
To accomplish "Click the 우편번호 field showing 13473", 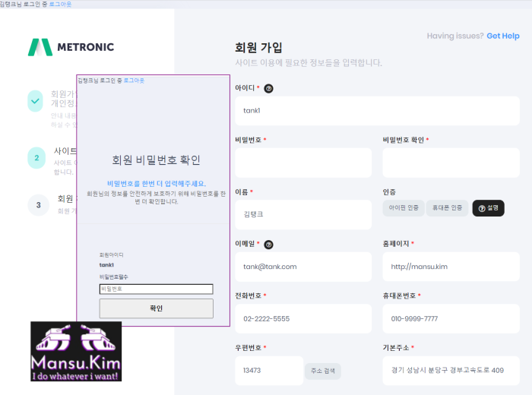I will (x=269, y=371).
